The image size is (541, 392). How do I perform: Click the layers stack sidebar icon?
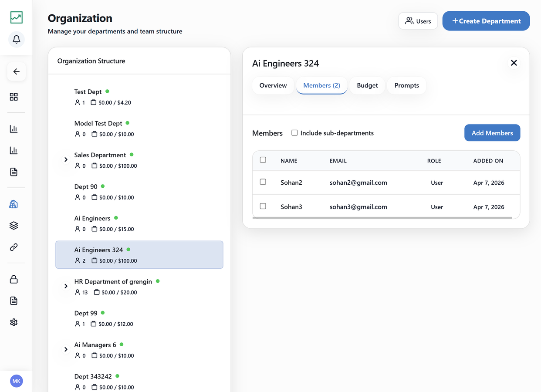click(14, 226)
